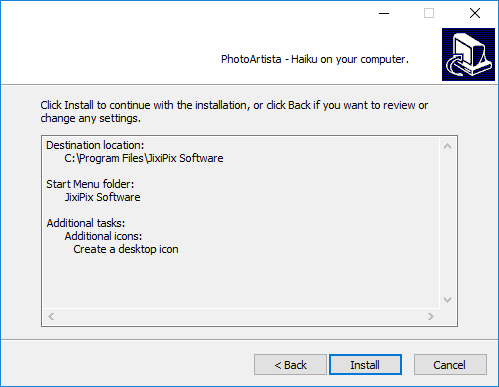Click the disabled maximize box icon

tap(429, 13)
